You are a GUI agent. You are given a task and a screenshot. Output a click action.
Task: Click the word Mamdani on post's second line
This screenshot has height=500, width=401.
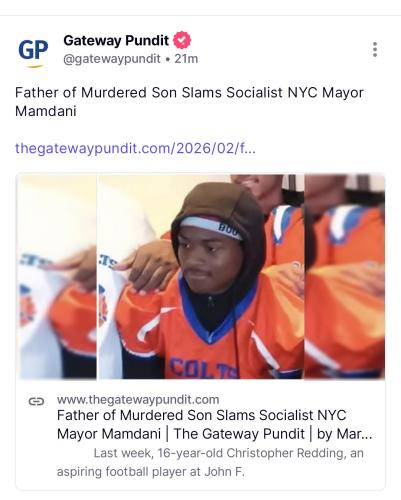pos(46,111)
